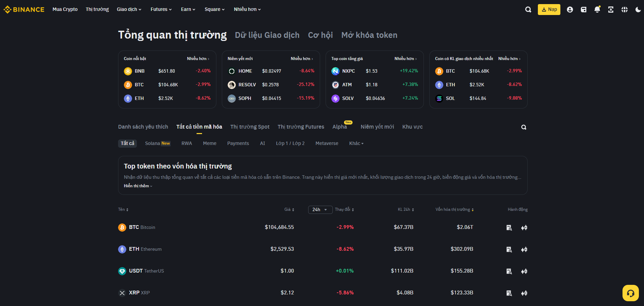The height and width of the screenshot is (306, 644).
Task: Filter by RWA category
Action: click(x=187, y=144)
